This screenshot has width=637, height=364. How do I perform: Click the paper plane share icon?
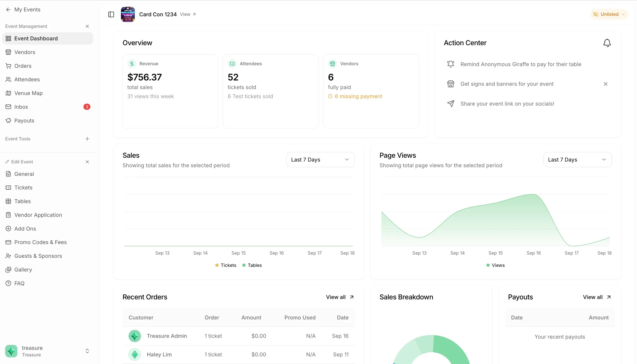451,104
